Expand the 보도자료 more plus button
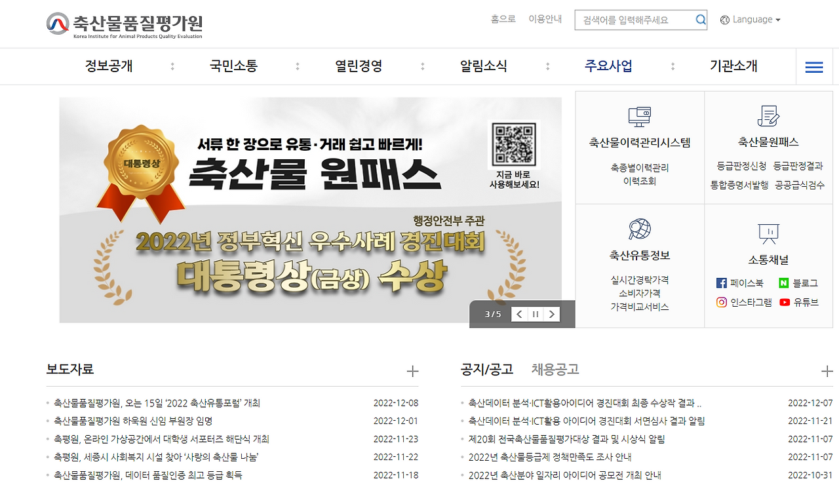 412,372
